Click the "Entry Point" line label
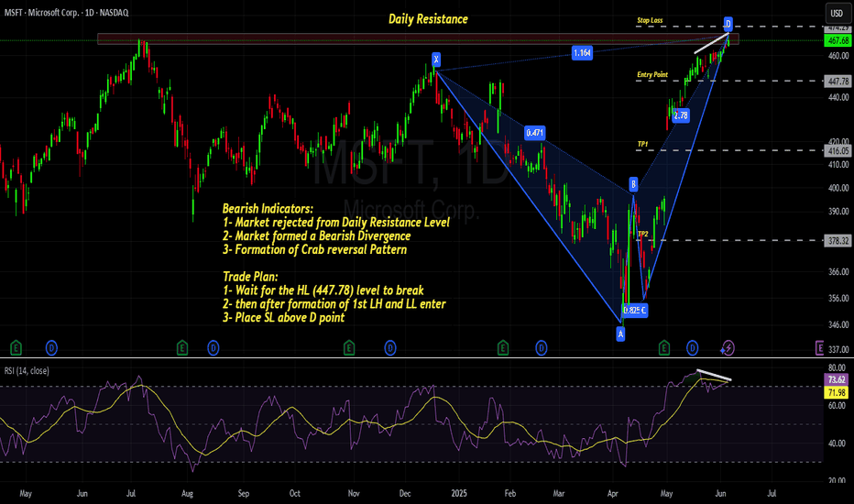 coord(652,74)
